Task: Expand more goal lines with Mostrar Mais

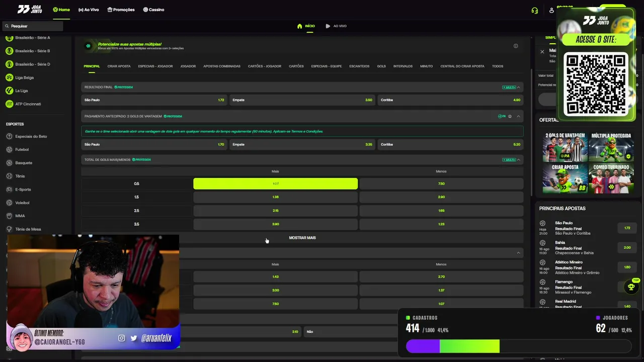Action: (302, 238)
